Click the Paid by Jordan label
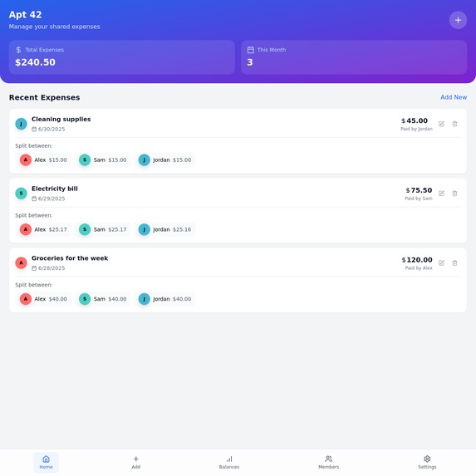The image size is (476, 476). tap(416, 129)
